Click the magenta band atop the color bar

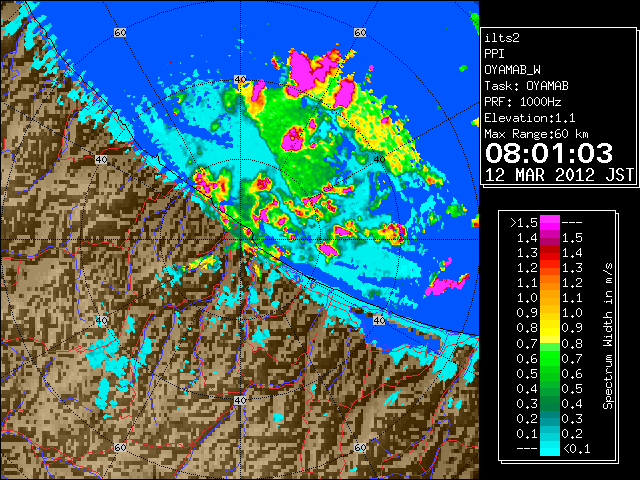549,223
